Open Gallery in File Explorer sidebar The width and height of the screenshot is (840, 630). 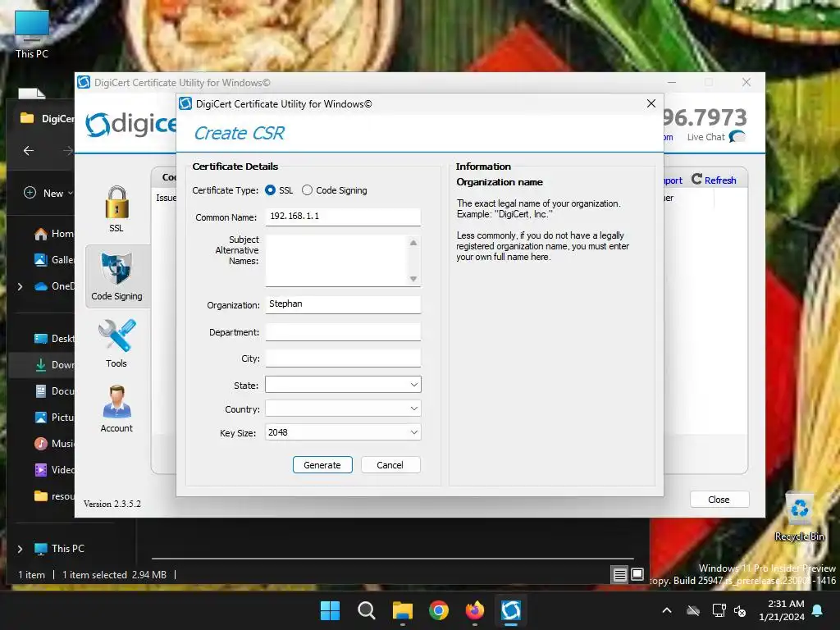tap(53, 260)
